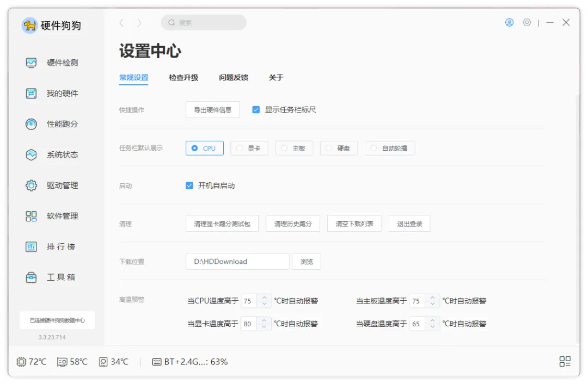Enable 自动轮播 rotation mode

click(390, 147)
